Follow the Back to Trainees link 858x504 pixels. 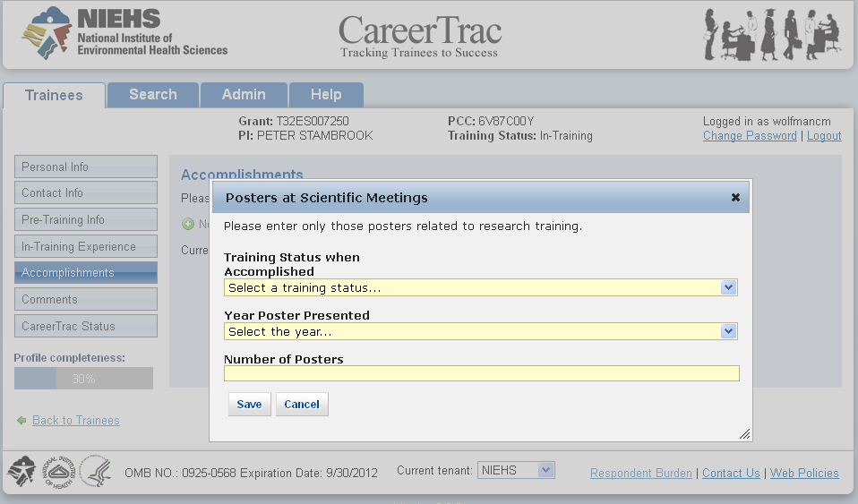tap(76, 421)
